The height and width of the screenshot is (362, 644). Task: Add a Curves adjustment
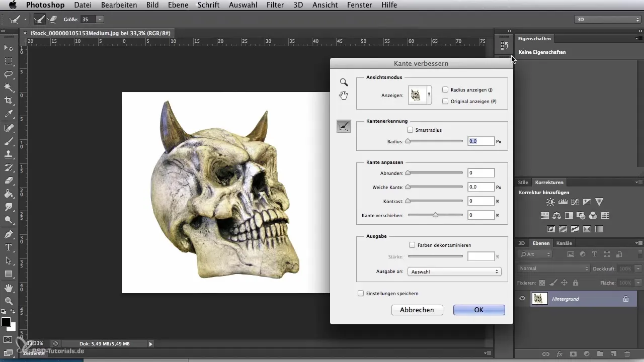click(x=575, y=202)
